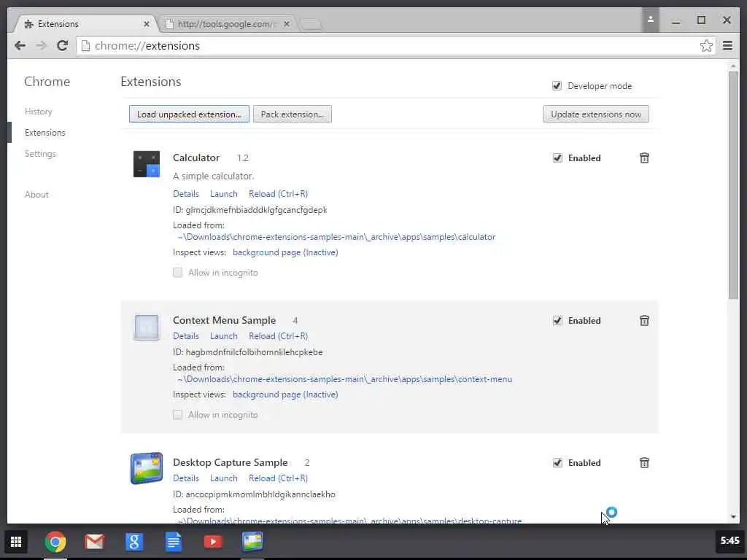This screenshot has width=747, height=560.
Task: Open the Chrome hamburger menu
Action: (x=727, y=46)
